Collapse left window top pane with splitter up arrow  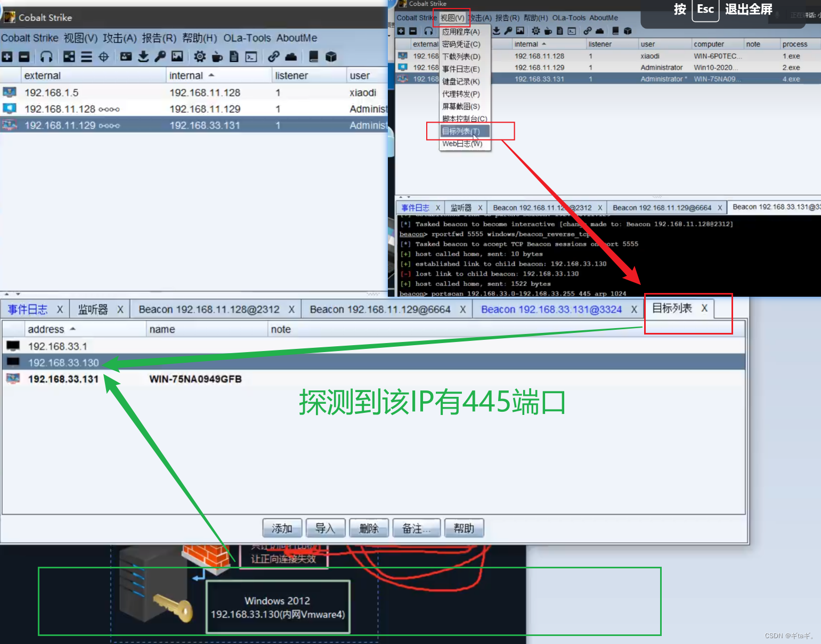pos(7,294)
